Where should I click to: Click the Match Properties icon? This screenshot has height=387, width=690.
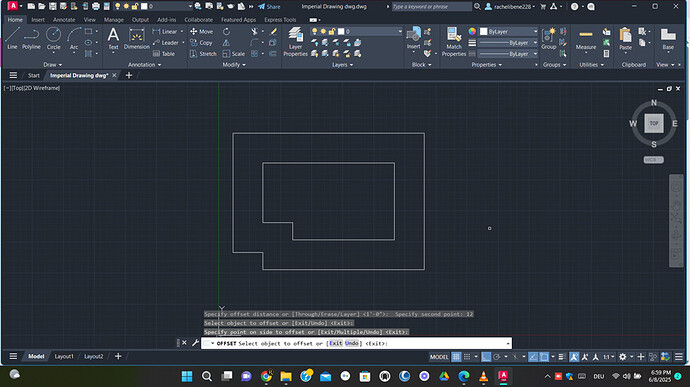(454, 42)
